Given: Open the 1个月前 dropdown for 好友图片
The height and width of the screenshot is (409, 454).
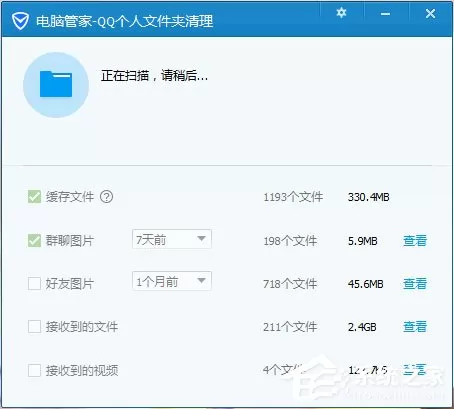Looking at the screenshot, I should (172, 281).
